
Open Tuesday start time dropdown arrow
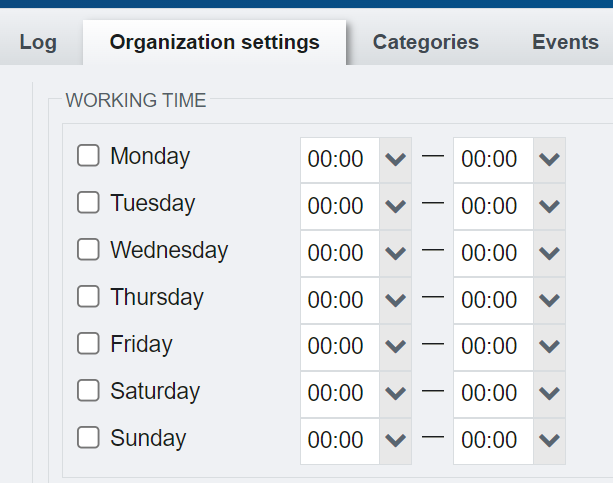396,207
